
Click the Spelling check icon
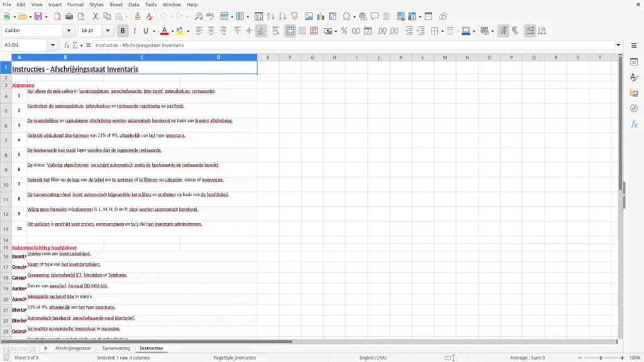click(210, 16)
